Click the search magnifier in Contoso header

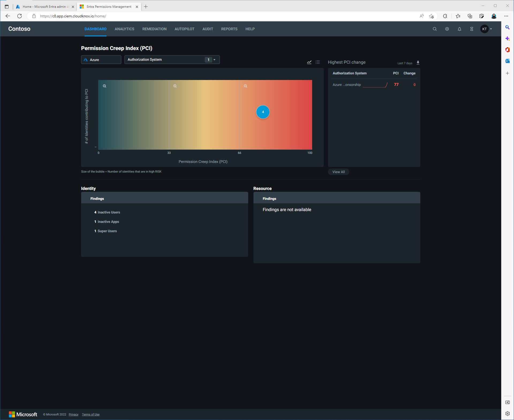click(434, 29)
